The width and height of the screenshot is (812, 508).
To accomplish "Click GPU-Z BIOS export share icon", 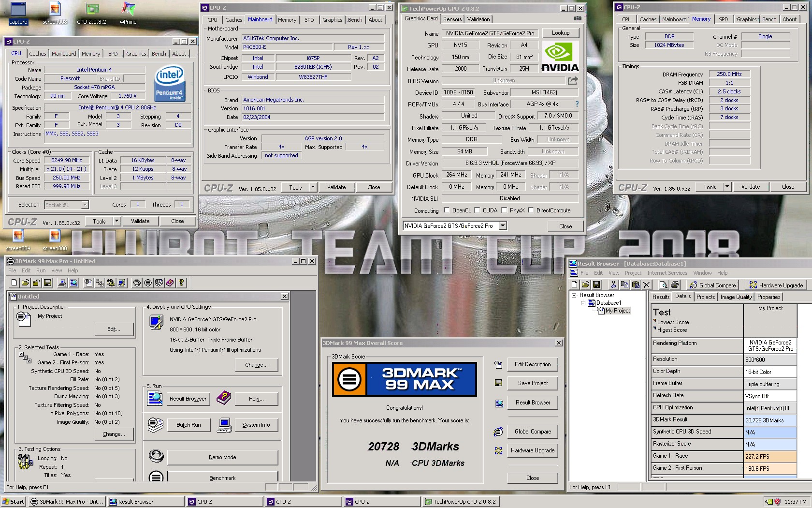I will 573,80.
